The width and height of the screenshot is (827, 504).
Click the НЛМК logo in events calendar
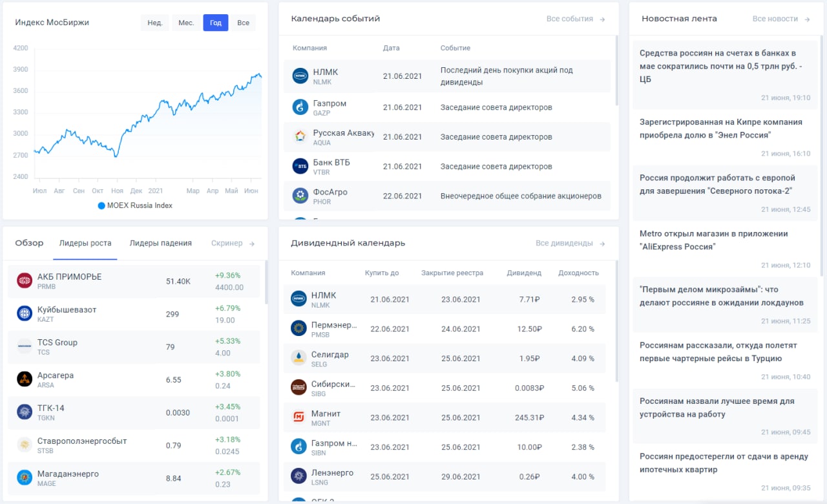300,76
